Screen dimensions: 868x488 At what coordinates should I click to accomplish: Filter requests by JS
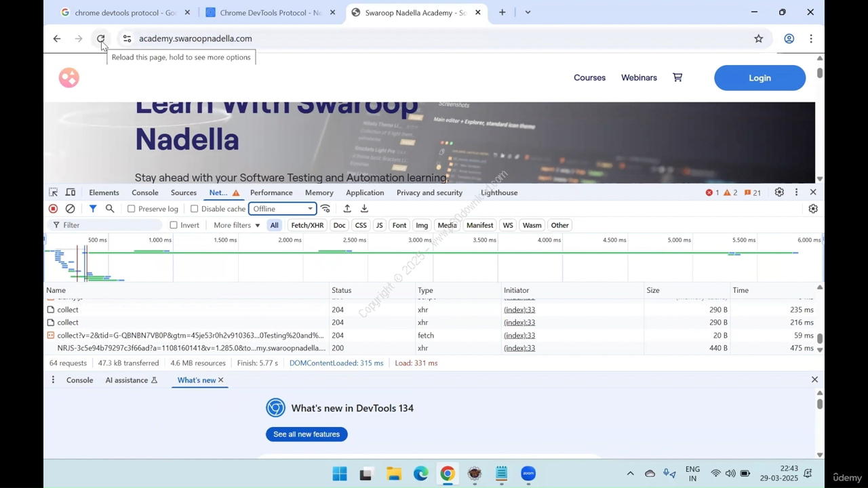tap(379, 225)
